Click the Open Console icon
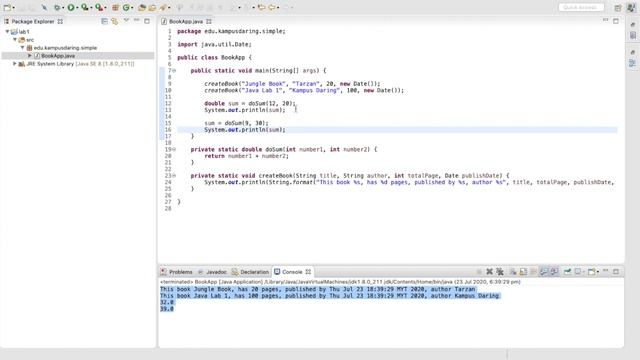 (591, 272)
